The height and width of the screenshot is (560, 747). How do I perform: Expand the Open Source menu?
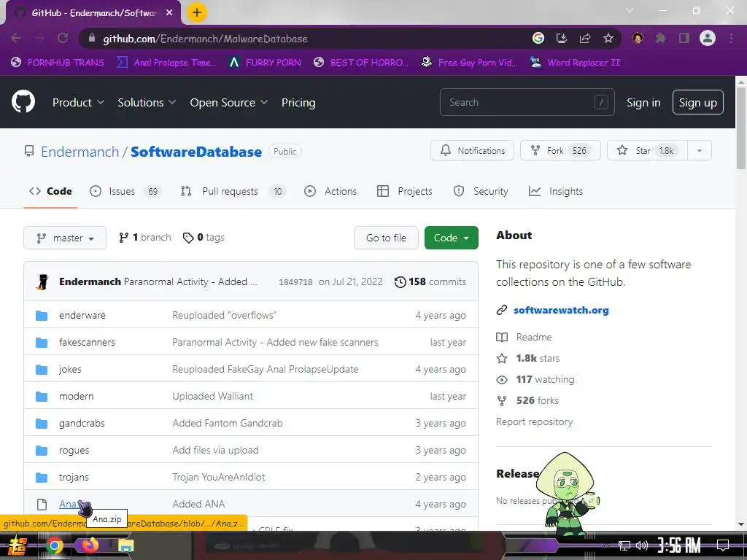click(228, 102)
